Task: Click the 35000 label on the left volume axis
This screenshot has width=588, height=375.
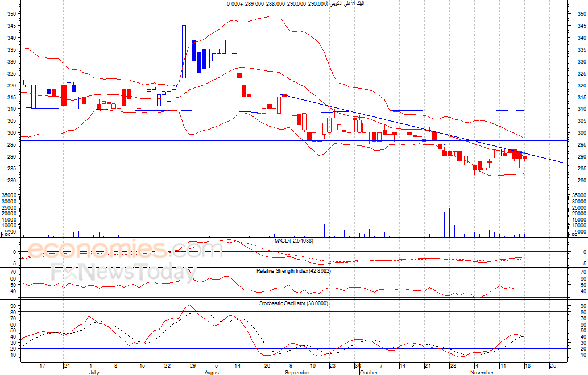Action: point(9,195)
